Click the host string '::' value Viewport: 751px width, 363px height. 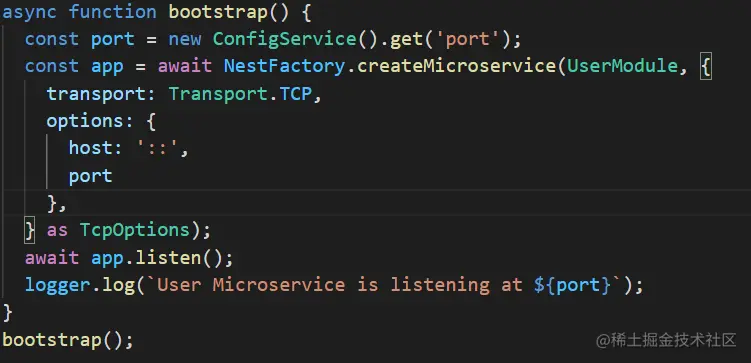click(x=157, y=148)
